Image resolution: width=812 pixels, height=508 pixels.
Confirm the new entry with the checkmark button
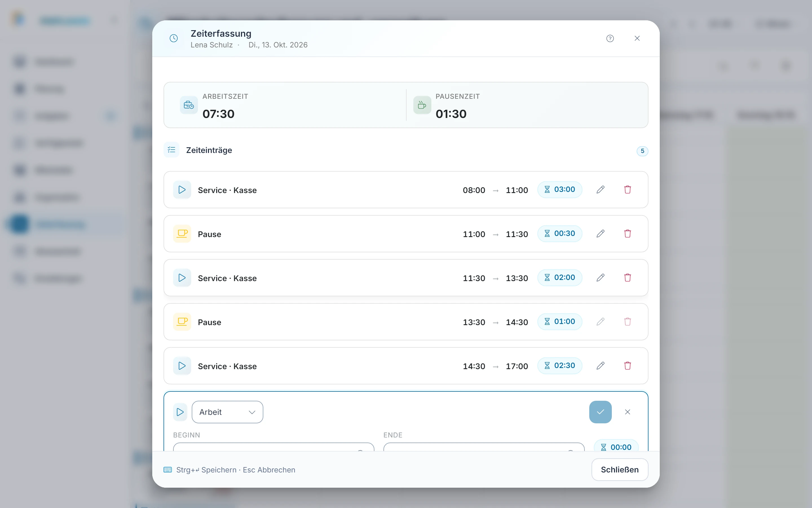600,412
